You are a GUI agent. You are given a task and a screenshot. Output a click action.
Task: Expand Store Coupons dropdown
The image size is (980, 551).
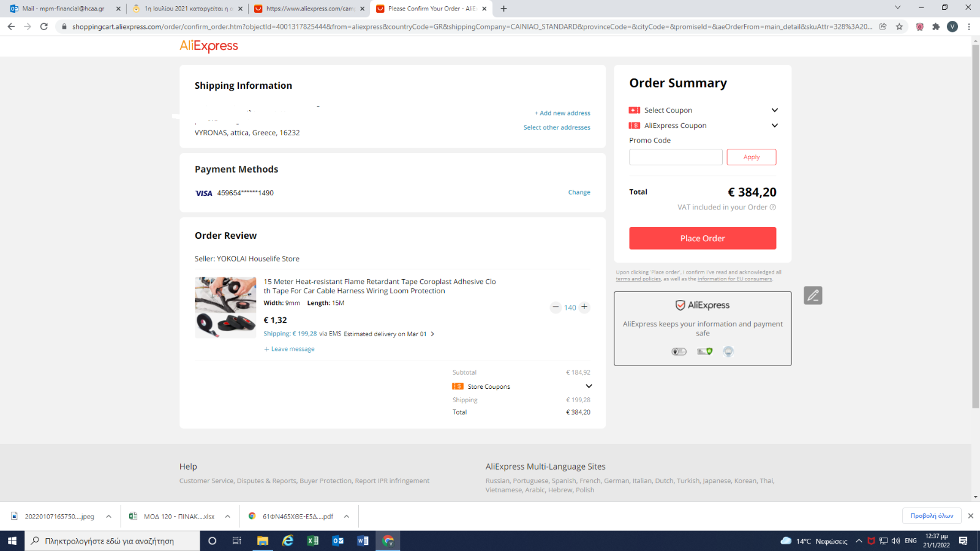(x=589, y=386)
